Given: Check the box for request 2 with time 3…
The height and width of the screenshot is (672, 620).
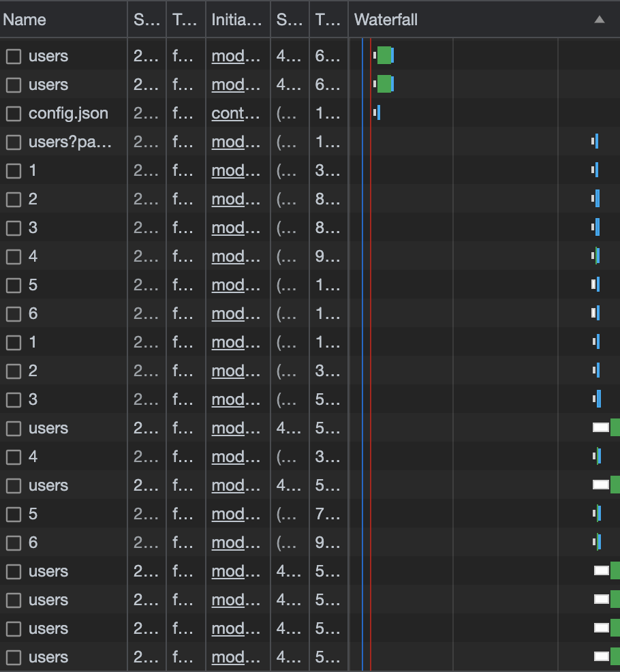Looking at the screenshot, I should pyautogui.click(x=14, y=371).
